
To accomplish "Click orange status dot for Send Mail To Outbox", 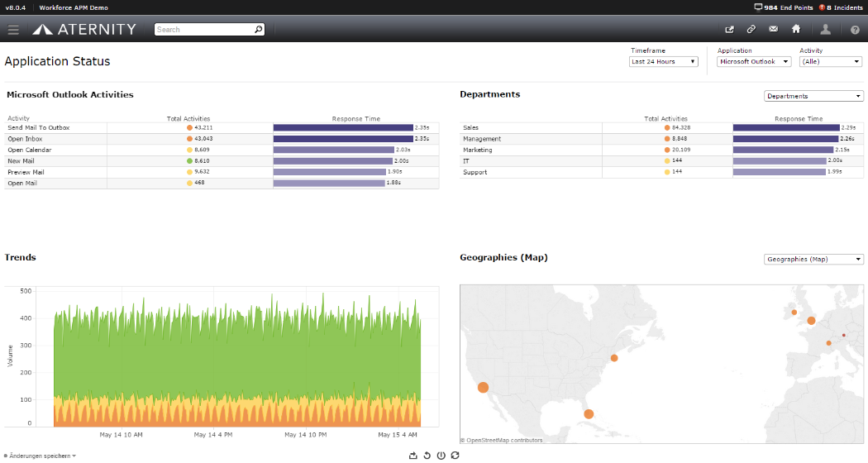I will [189, 128].
